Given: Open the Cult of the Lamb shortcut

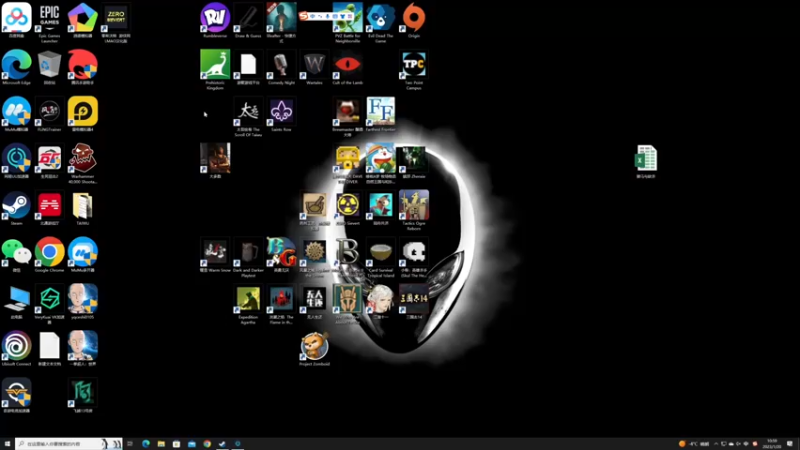Looking at the screenshot, I should coord(347,65).
